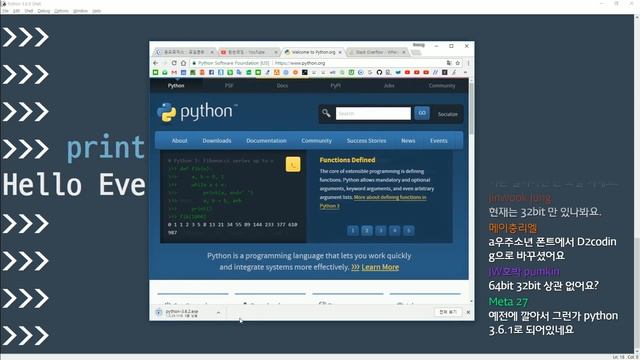Select Community in the site top bar

(442, 85)
